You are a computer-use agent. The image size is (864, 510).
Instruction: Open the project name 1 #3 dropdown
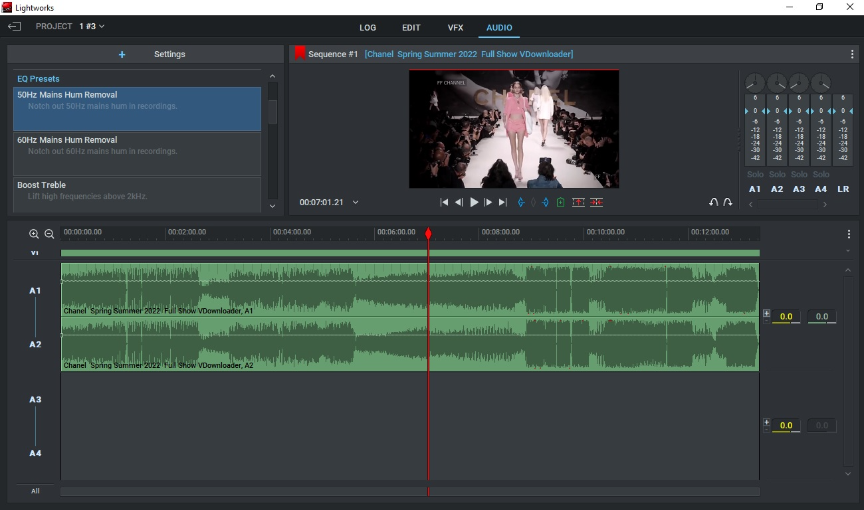click(91, 26)
